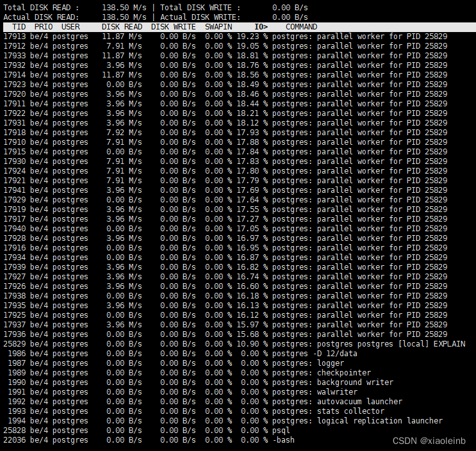This screenshot has height=451, width=476.
Task: Click the 'postgres: checkpointer' command
Action: coord(322,373)
